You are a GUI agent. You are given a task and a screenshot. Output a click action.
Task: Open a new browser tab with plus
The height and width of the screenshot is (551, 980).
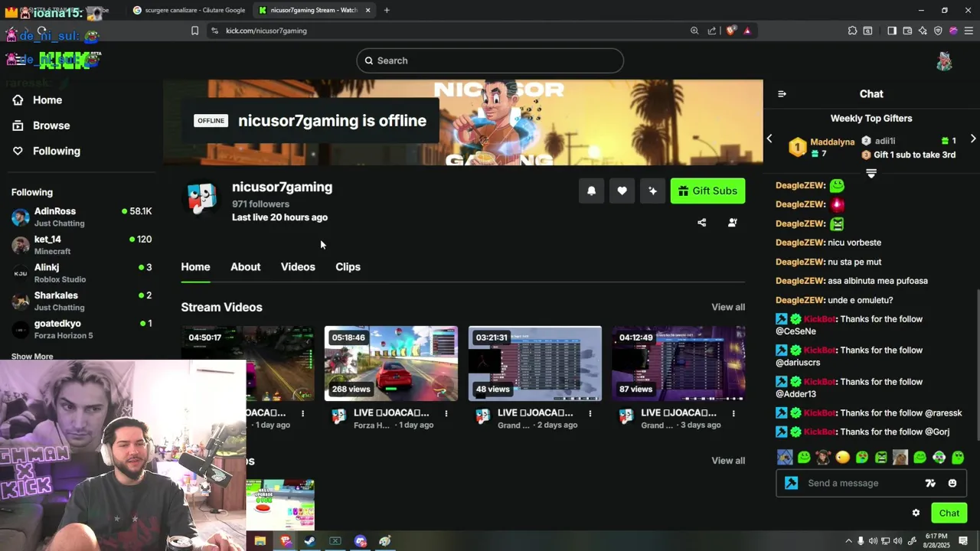tap(387, 10)
